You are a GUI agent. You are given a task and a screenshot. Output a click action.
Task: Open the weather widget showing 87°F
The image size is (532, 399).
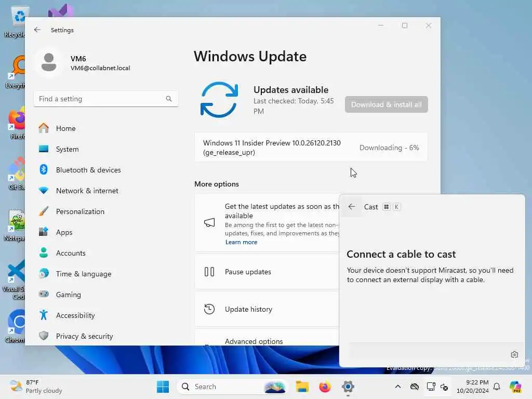(x=35, y=387)
